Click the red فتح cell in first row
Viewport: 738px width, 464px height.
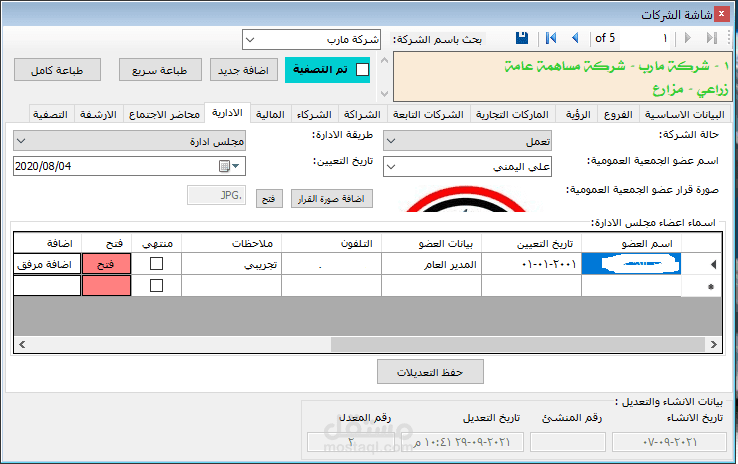tap(106, 264)
